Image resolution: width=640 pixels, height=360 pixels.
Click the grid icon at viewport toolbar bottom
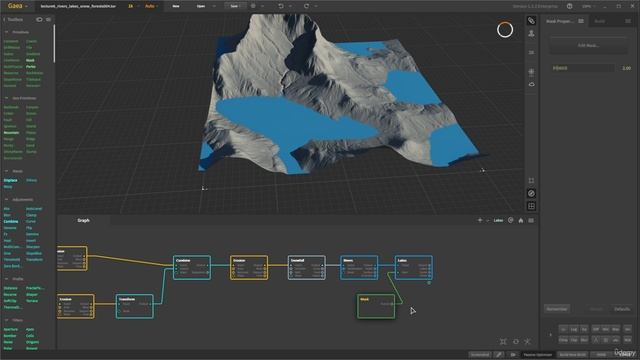(x=531, y=207)
